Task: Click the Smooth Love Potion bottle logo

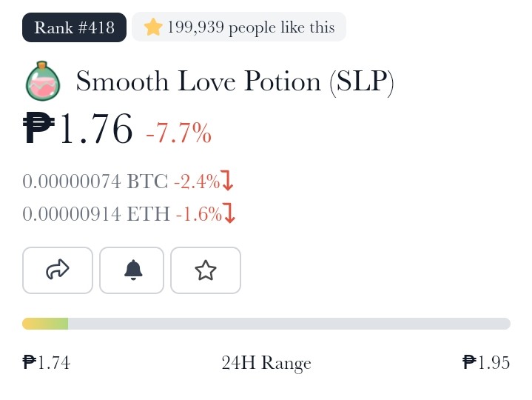Action: point(43,81)
